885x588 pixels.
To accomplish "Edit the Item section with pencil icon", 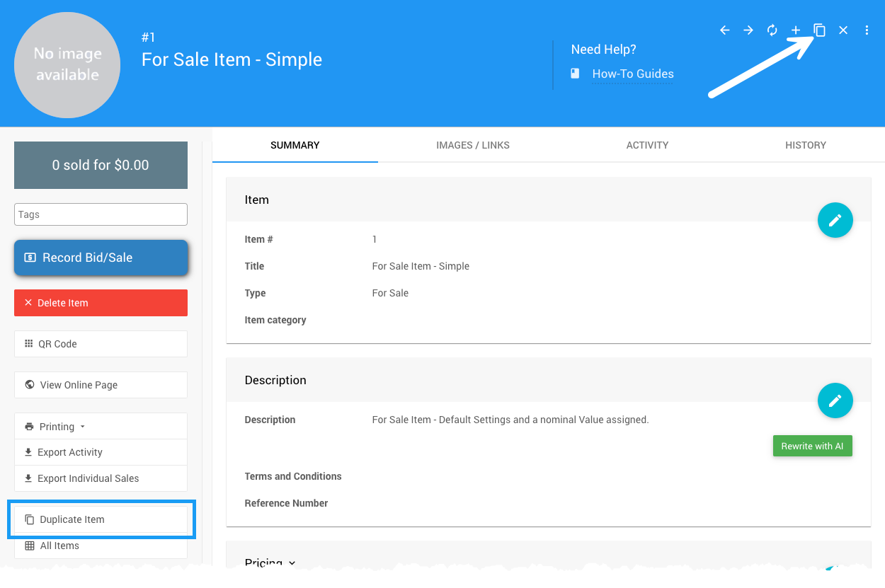I will (x=835, y=220).
